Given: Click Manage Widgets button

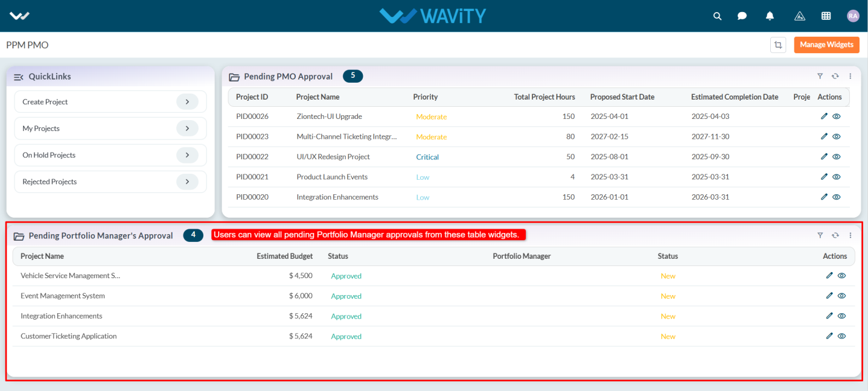Looking at the screenshot, I should click(x=826, y=45).
